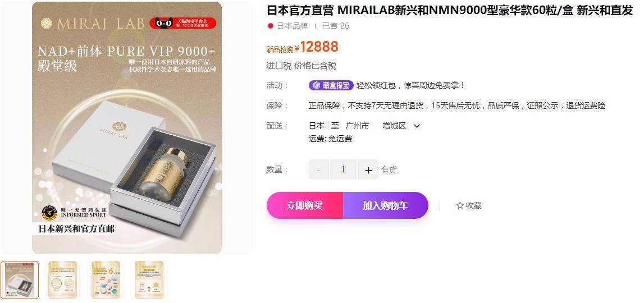
Task: Click the quantity input field
Action: (344, 169)
